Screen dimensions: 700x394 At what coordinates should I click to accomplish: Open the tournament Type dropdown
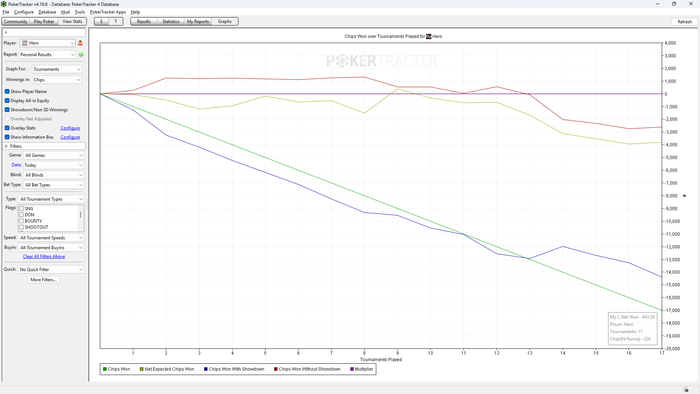click(51, 199)
